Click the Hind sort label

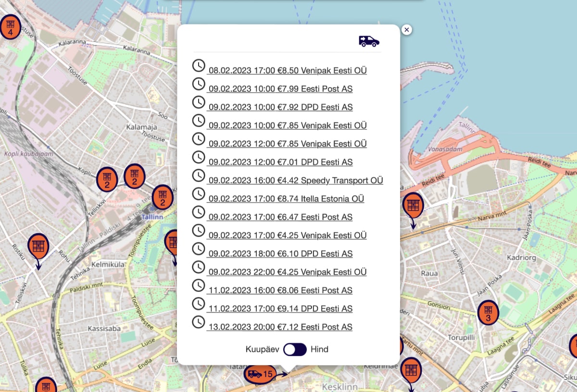coord(319,350)
